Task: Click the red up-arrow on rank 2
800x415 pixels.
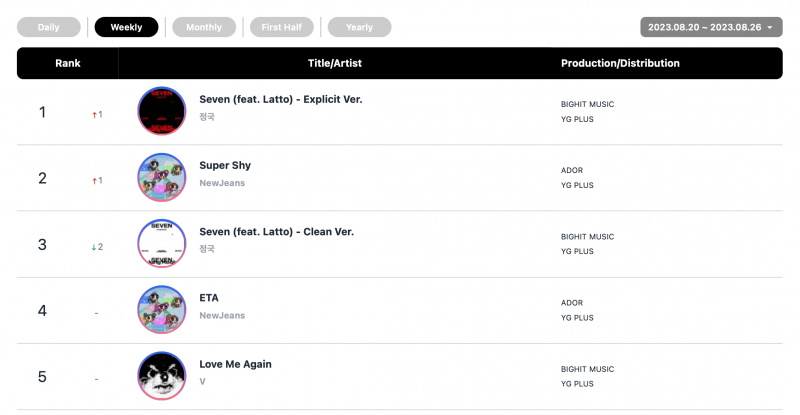Action: tap(94, 181)
